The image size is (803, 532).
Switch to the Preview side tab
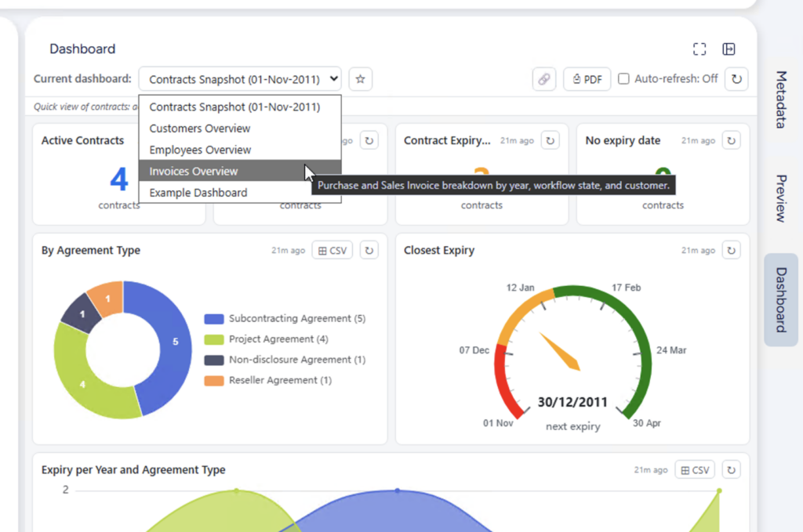pyautogui.click(x=781, y=198)
